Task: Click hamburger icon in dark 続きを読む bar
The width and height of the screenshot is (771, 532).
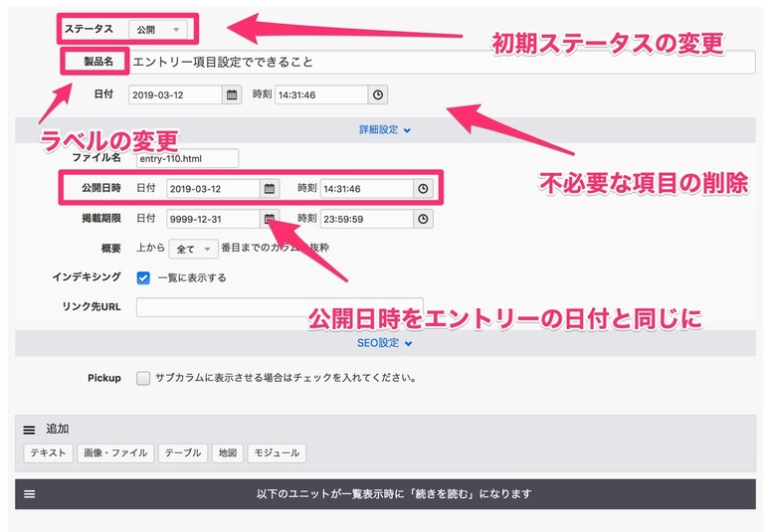Action: click(30, 493)
